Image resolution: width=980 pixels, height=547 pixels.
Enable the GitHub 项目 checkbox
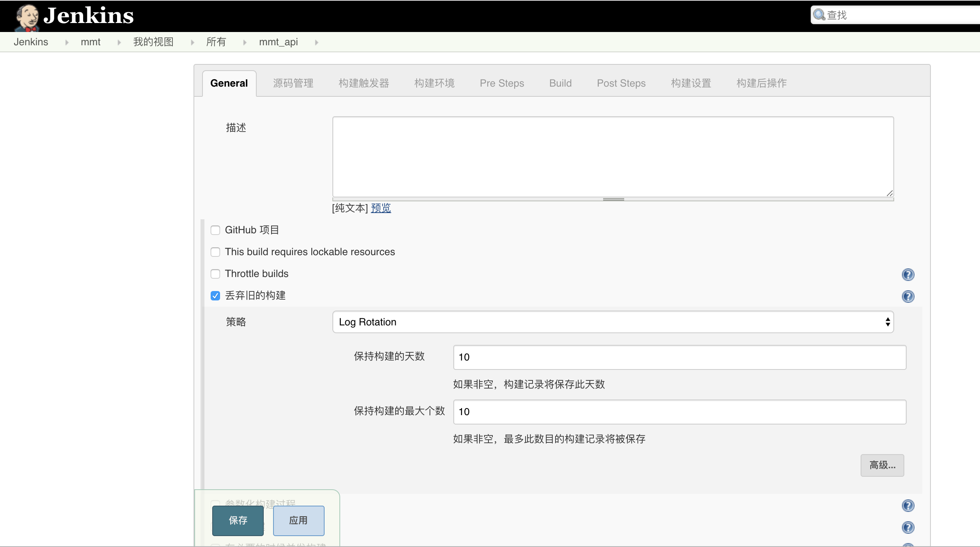pyautogui.click(x=215, y=230)
